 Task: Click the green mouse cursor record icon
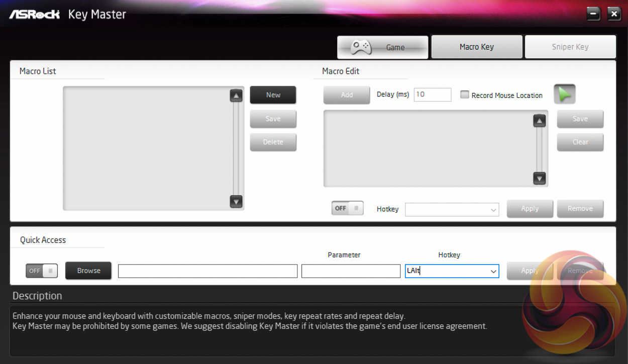coord(565,94)
